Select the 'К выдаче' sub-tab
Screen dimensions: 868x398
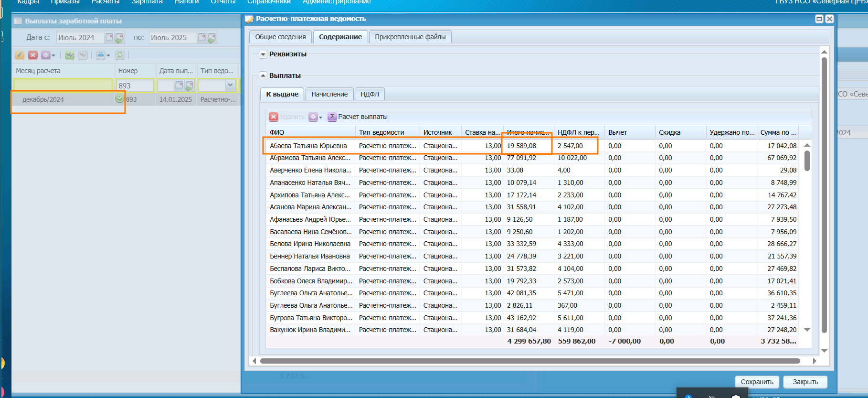282,94
